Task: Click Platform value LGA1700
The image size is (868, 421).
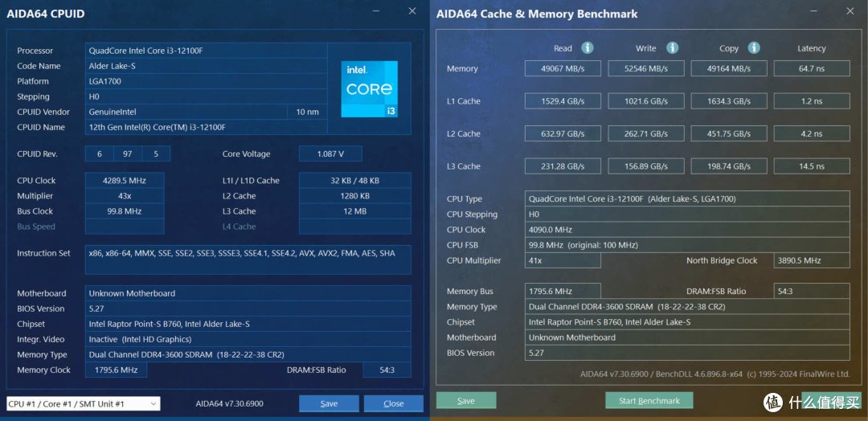Action: coord(206,81)
